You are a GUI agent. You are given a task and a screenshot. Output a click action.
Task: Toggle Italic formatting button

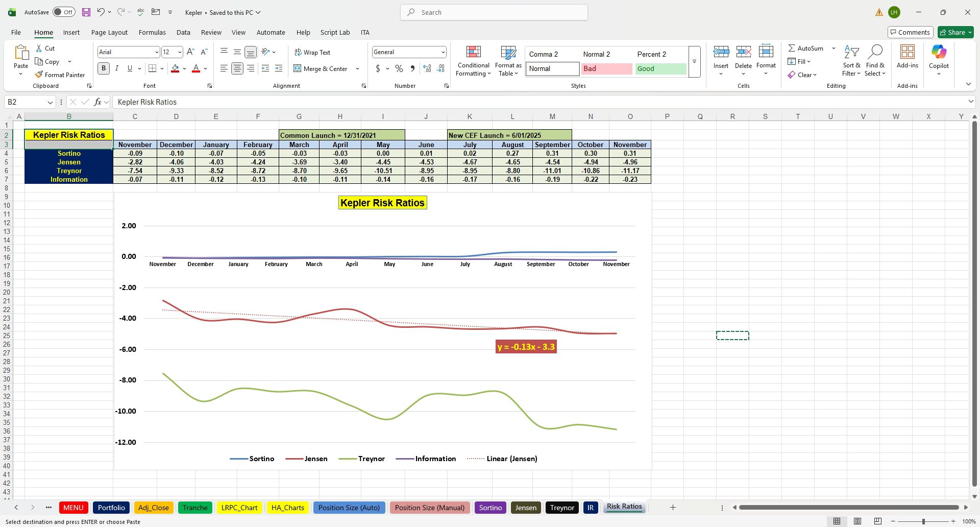pos(117,68)
